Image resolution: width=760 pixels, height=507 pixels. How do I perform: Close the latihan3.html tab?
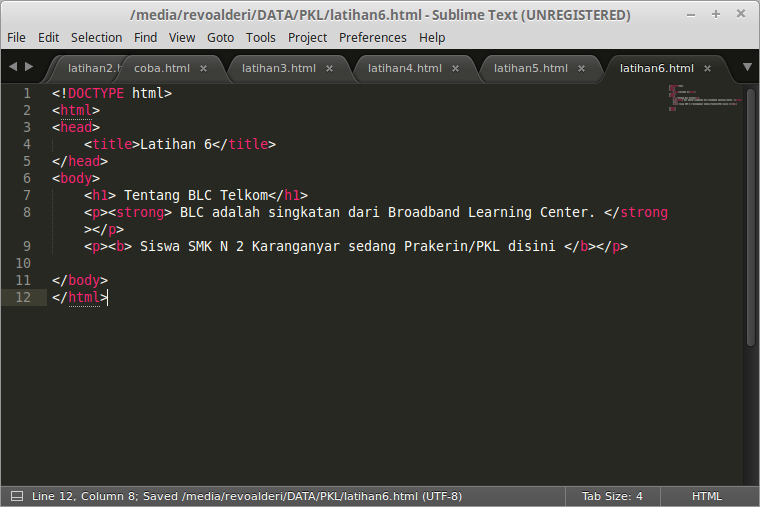(330, 69)
